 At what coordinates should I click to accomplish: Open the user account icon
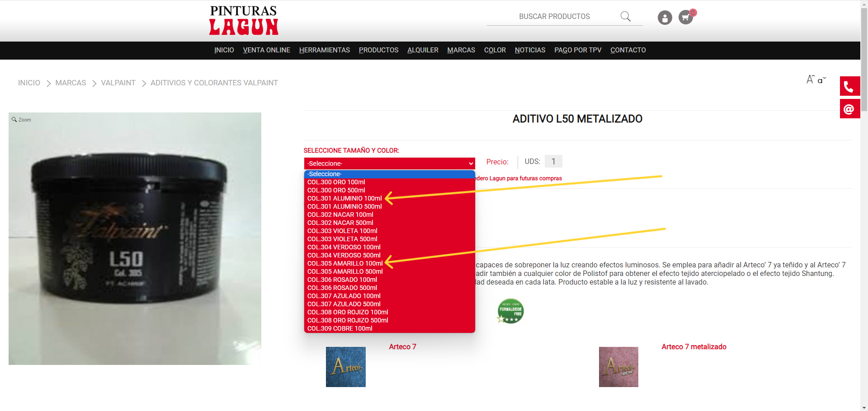tap(665, 18)
